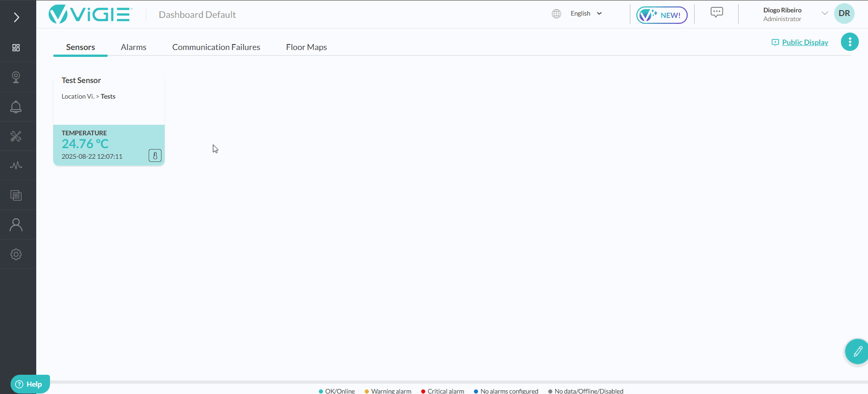This screenshot has width=868, height=394.
Task: Click the thermometer icon on sensor card
Action: click(x=155, y=156)
